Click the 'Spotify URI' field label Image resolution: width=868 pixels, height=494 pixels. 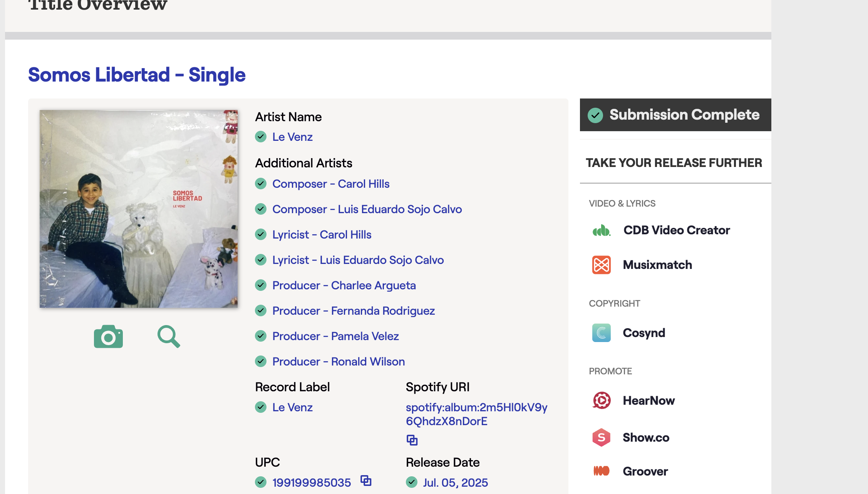coord(437,387)
